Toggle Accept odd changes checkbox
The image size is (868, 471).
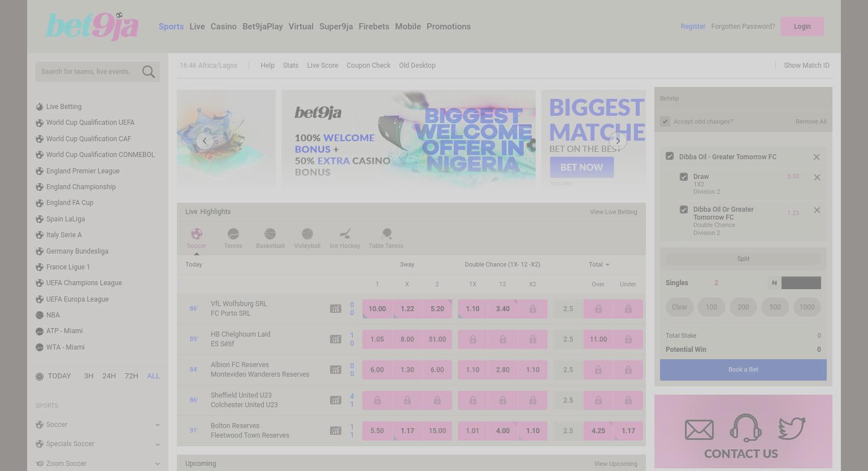point(665,121)
